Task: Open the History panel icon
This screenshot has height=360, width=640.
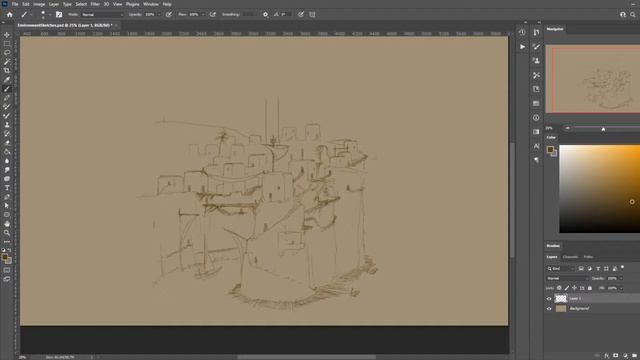Action: click(522, 32)
